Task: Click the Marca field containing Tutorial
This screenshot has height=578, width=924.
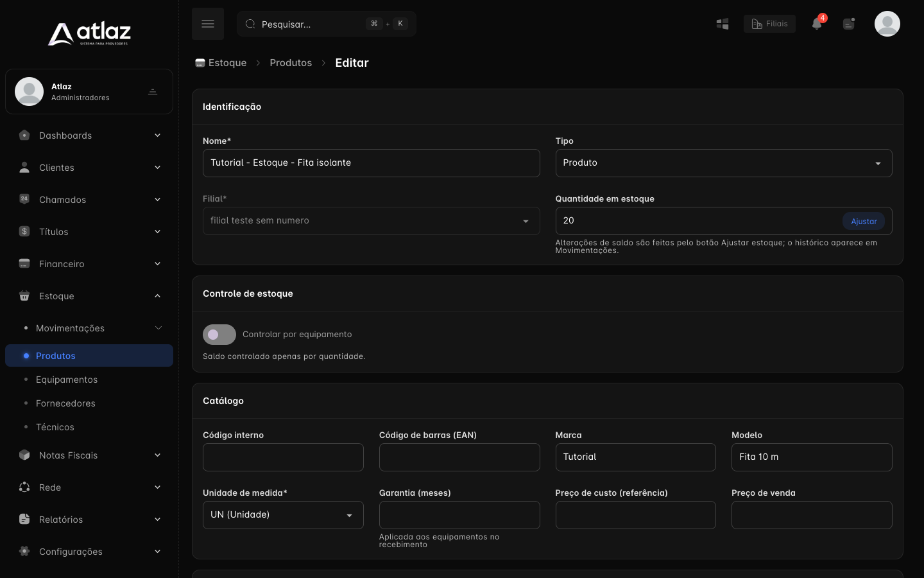Action: tap(636, 457)
